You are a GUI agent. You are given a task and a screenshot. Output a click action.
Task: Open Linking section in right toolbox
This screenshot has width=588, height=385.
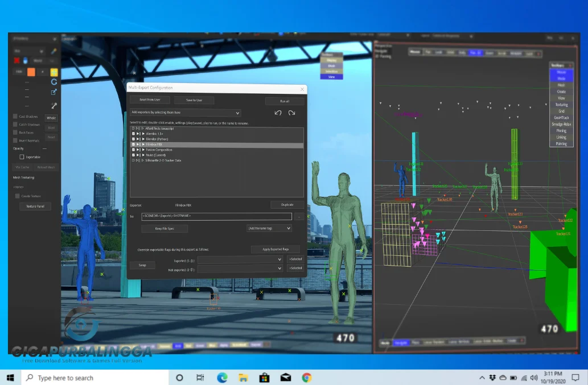(x=561, y=137)
